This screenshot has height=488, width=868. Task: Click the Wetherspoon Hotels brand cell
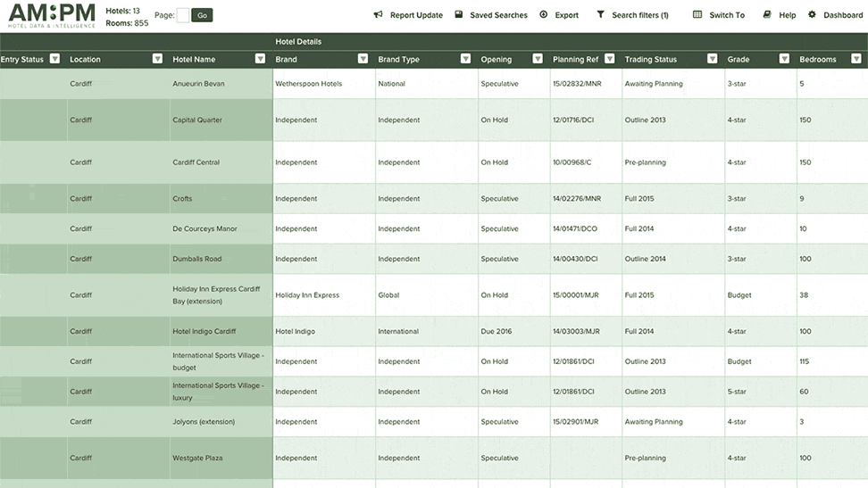[308, 84]
